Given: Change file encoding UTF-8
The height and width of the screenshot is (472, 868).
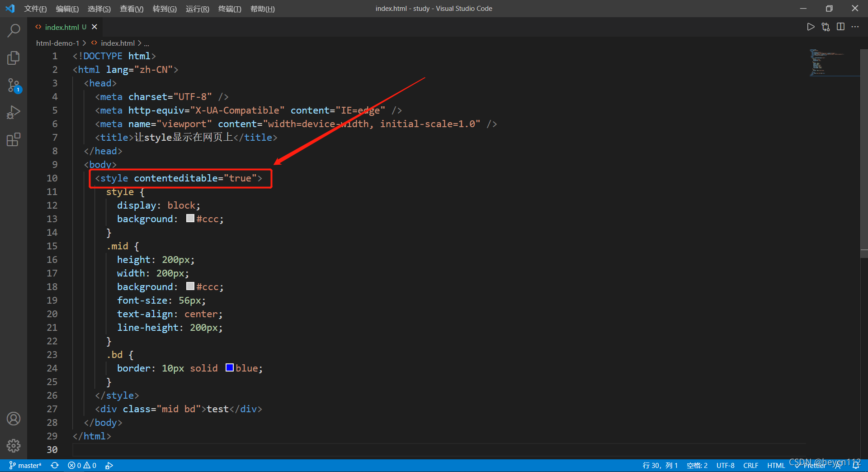Looking at the screenshot, I should (x=725, y=466).
